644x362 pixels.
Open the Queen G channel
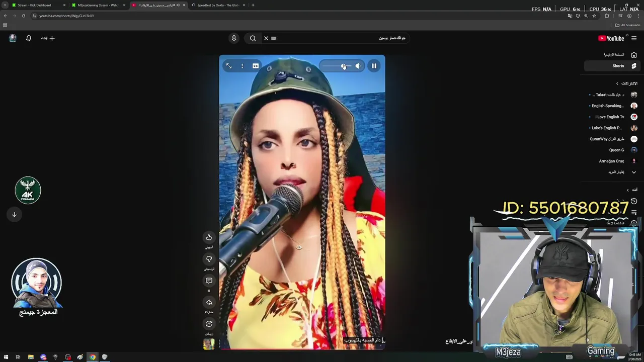click(x=613, y=150)
